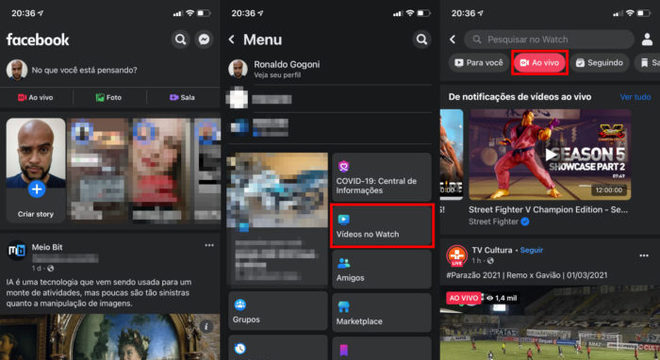Open the Amigos menu tile
Viewport: 660px width, 360px height.
point(381,269)
